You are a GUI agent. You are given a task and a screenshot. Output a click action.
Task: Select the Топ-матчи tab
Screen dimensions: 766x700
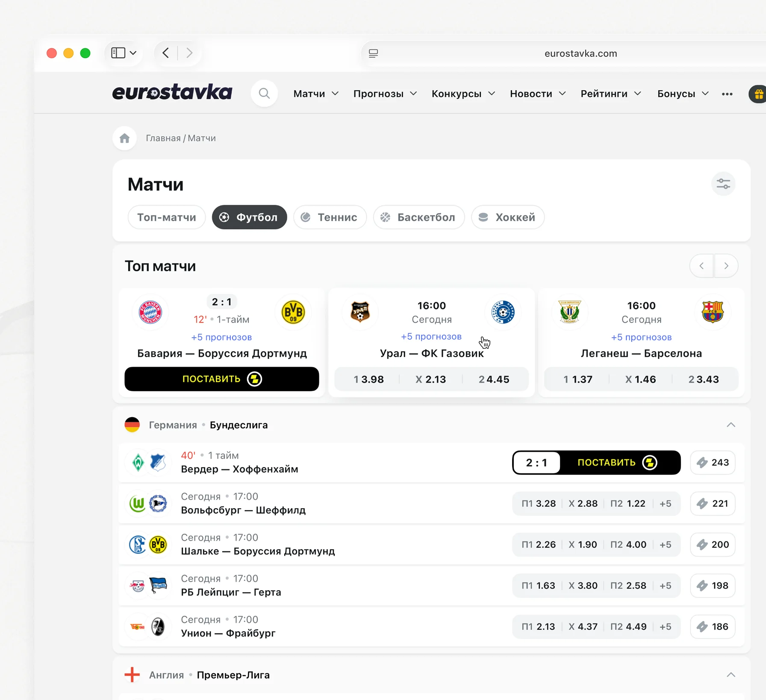[167, 217]
